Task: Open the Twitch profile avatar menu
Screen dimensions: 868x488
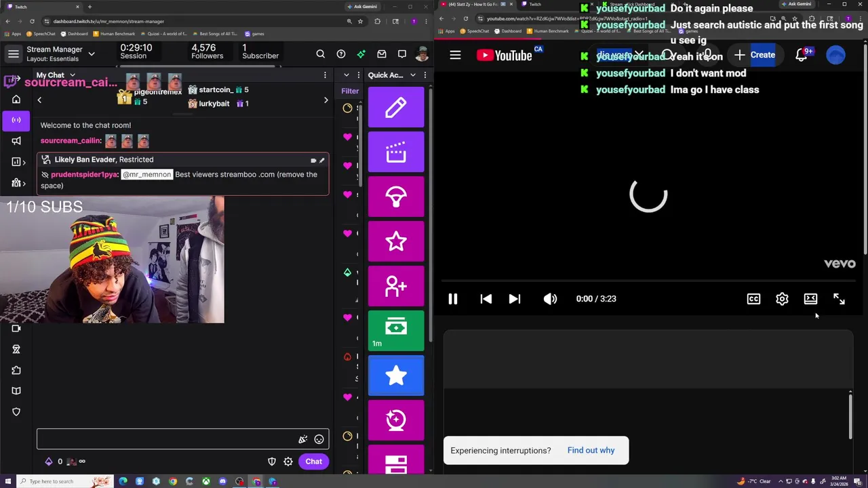Action: pyautogui.click(x=422, y=54)
